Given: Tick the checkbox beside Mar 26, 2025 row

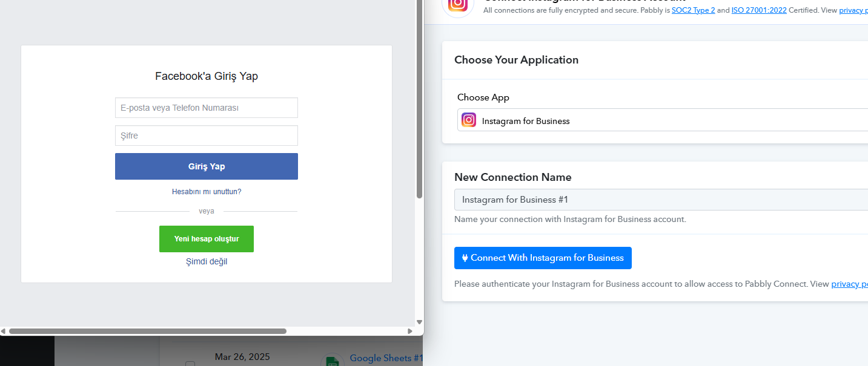Looking at the screenshot, I should (x=190, y=364).
